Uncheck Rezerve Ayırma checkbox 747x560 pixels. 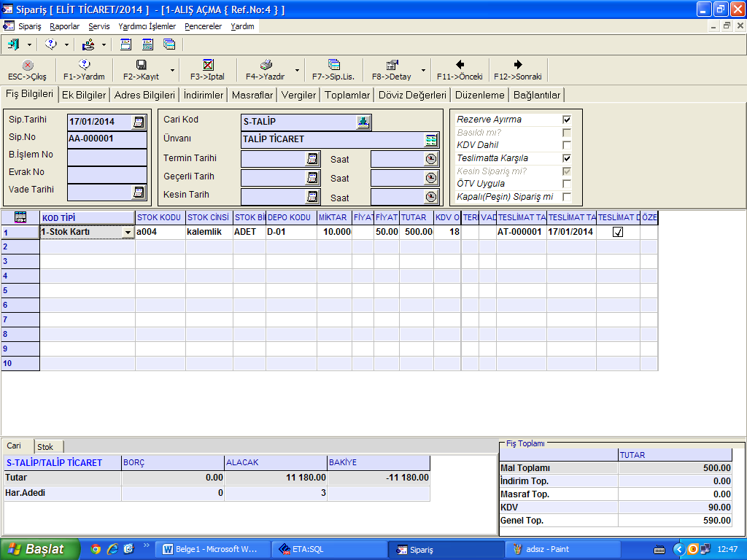click(566, 120)
